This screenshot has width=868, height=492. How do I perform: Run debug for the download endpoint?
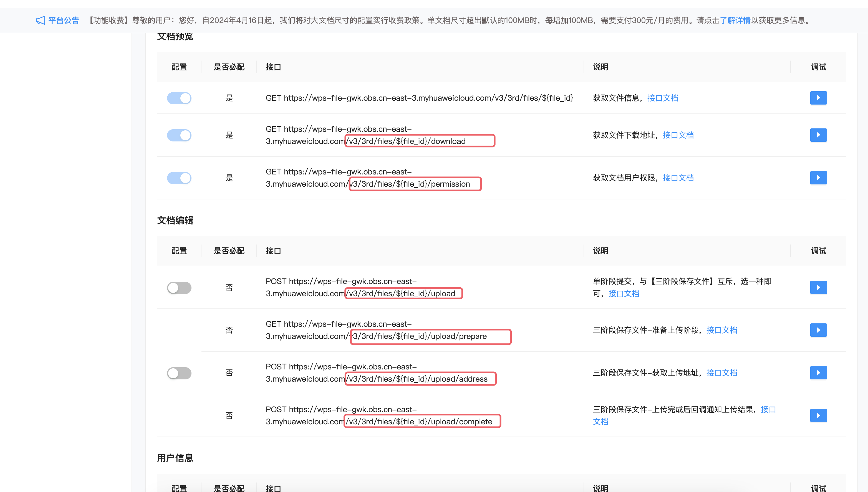818,135
